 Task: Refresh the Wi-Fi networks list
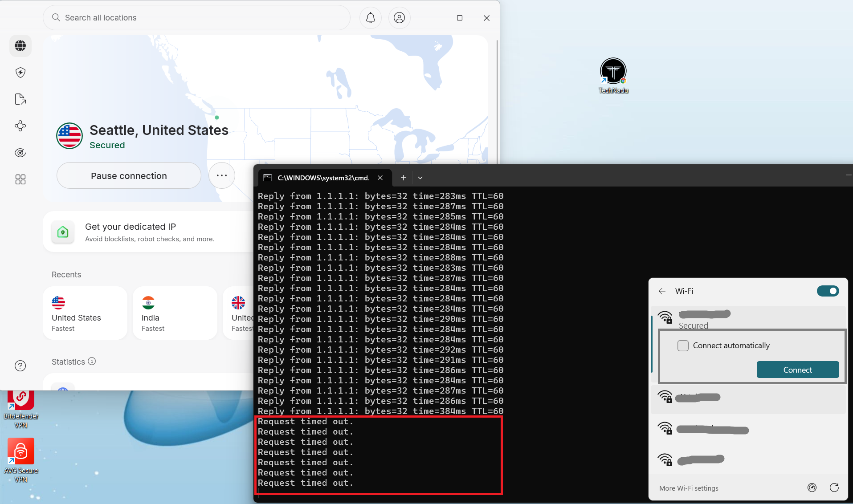click(834, 488)
